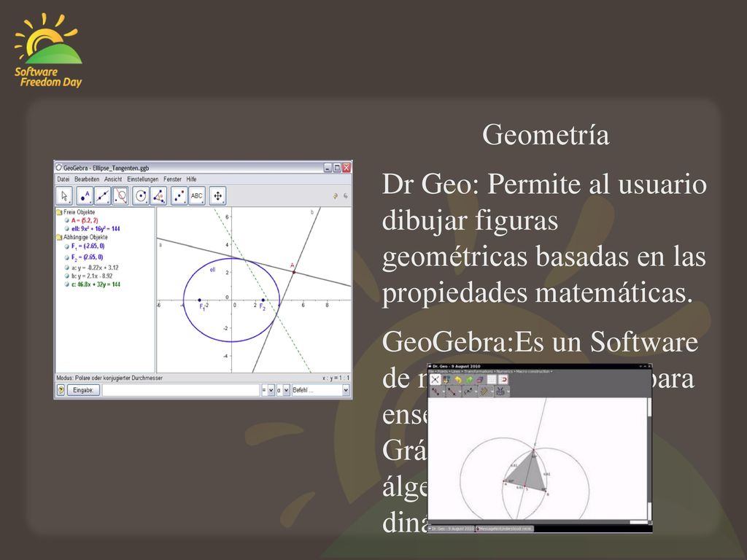This screenshot has height=560, width=747.
Task: Click the Dr. Geo transformations tool icon
Action: click(468, 392)
